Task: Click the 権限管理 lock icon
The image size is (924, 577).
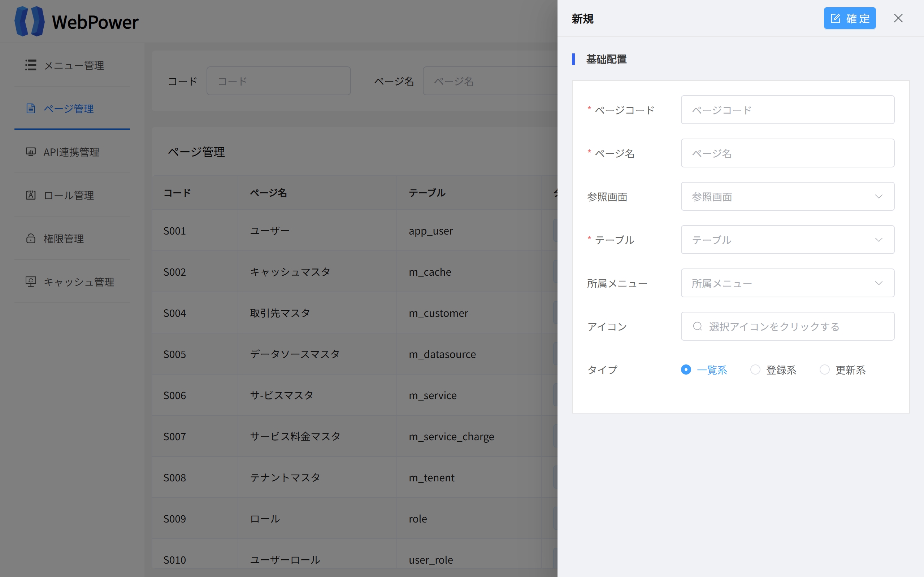Action: tap(31, 239)
